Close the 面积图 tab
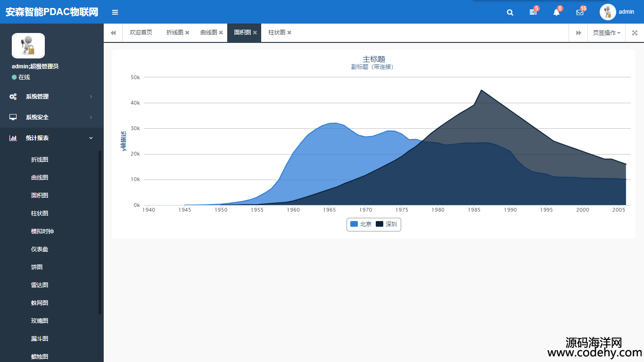Viewport: 644px width, 362px height. coord(255,33)
